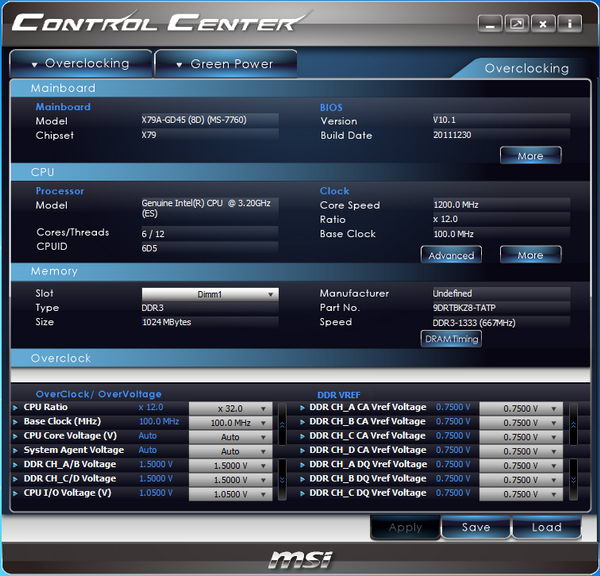
Task: Open the CPU Ratio x 32.0 dropdown
Action: click(x=230, y=408)
